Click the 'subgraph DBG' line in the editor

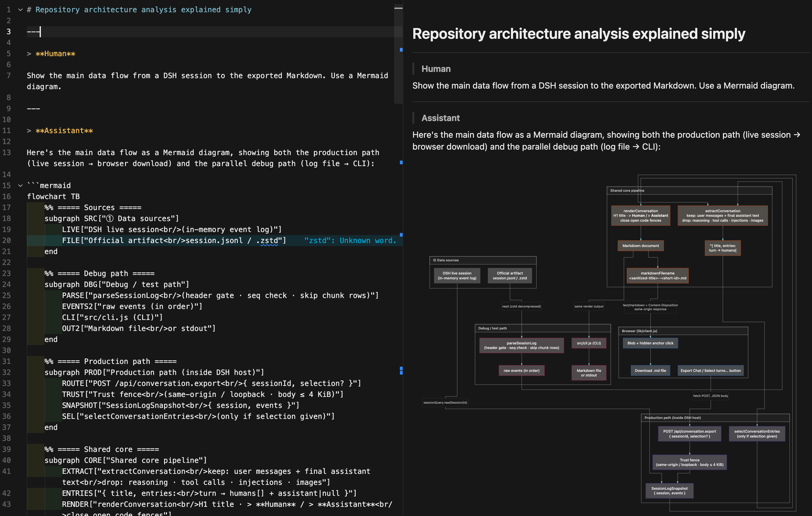coord(117,285)
